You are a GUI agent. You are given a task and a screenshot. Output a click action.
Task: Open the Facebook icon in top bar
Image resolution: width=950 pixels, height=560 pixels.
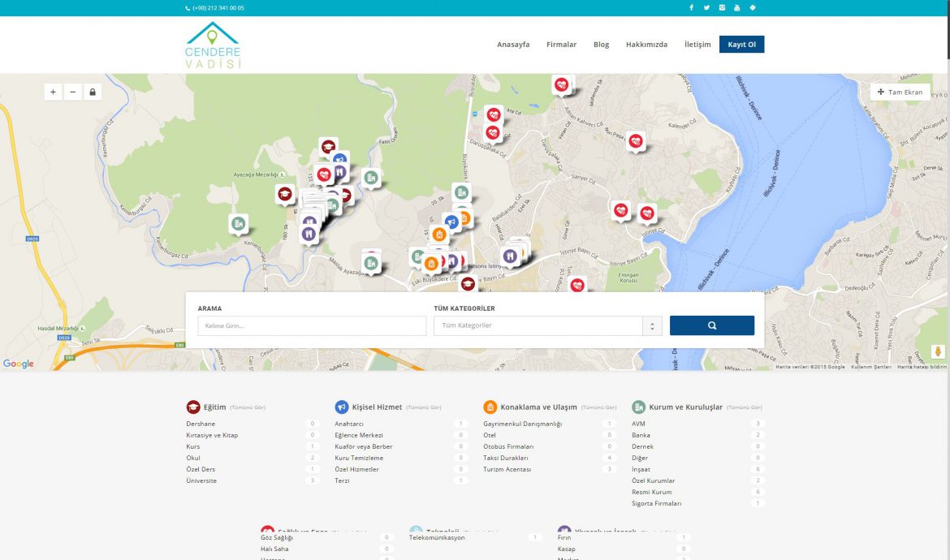[692, 8]
